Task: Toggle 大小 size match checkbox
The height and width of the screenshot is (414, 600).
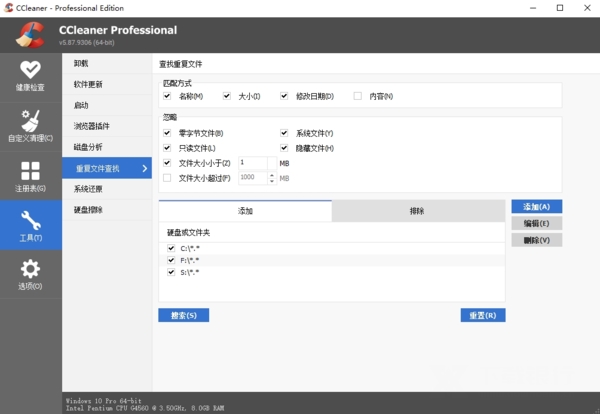Action: pyautogui.click(x=227, y=96)
